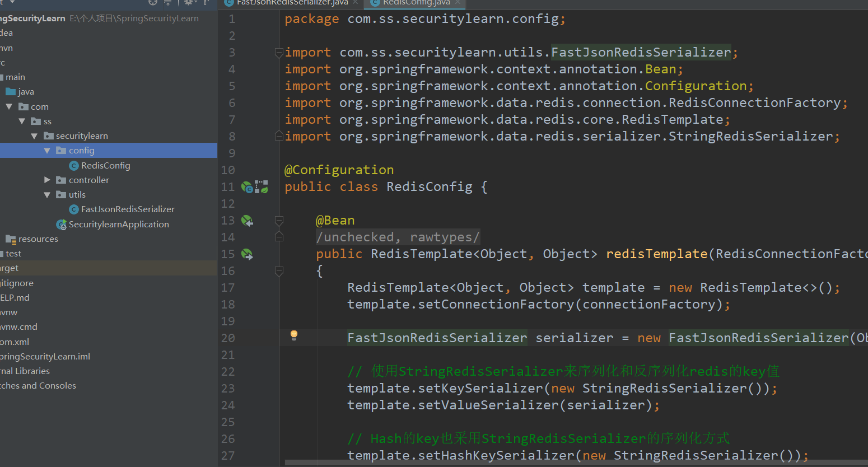The height and width of the screenshot is (467, 868).
Task: Fold the @Bean method marker at line 13
Action: (279, 221)
